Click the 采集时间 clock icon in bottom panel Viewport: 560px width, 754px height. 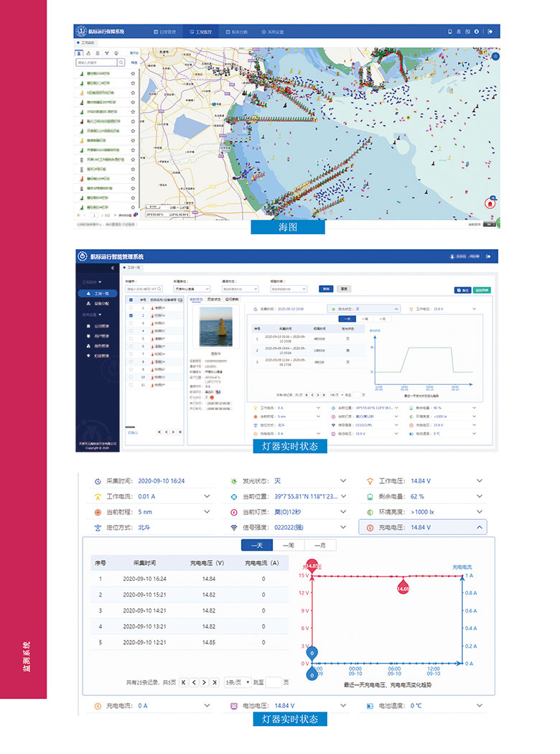[98, 480]
